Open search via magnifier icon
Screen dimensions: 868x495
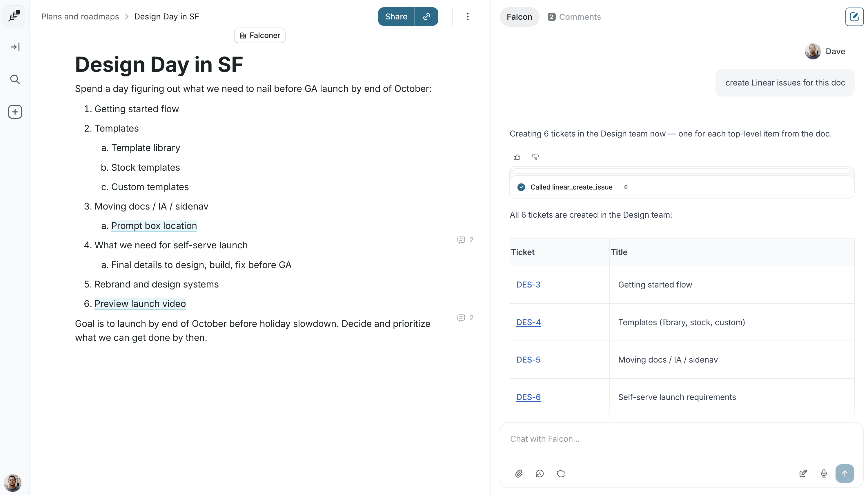coord(15,79)
